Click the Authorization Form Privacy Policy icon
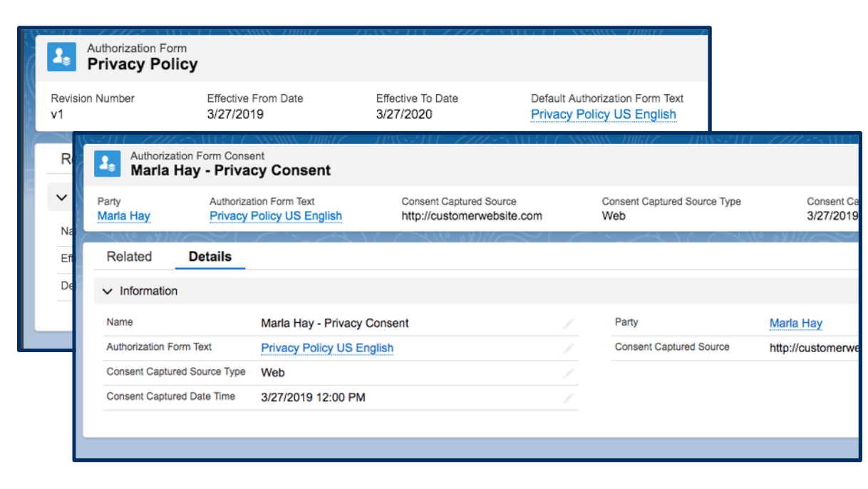 (62, 57)
